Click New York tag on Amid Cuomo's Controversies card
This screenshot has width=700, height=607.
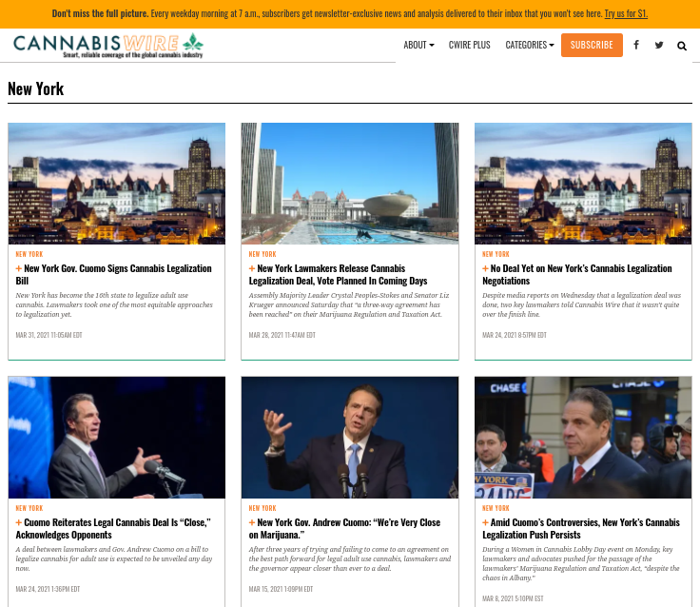point(496,508)
